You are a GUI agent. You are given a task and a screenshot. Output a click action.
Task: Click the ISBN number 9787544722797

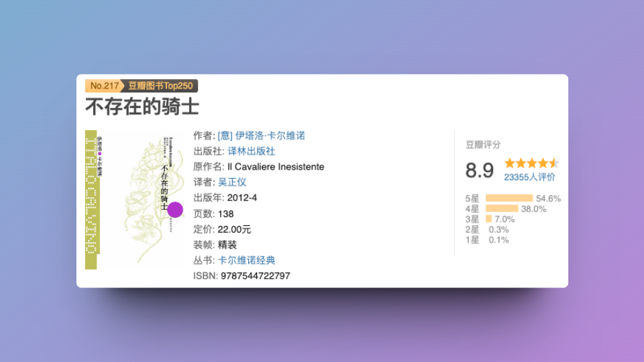(x=255, y=276)
